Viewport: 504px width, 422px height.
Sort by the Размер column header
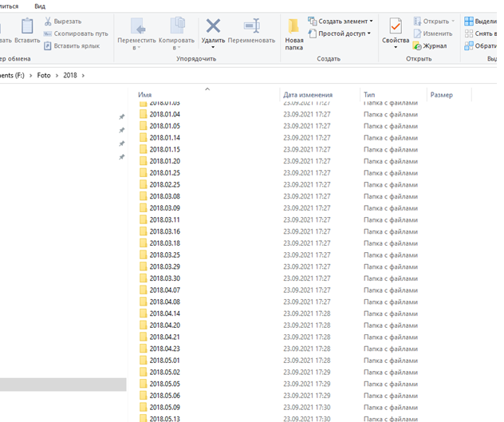click(x=441, y=95)
